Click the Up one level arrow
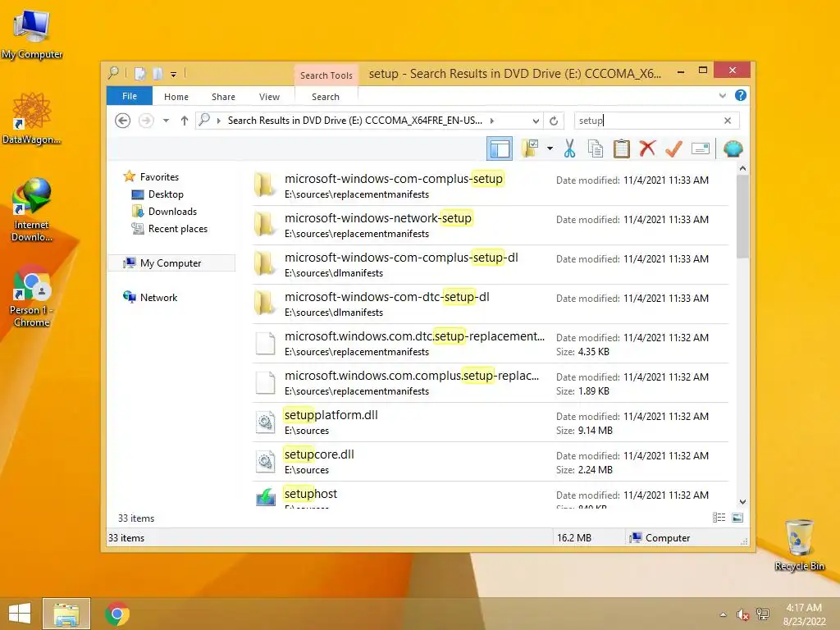The image size is (840, 630). tap(185, 121)
